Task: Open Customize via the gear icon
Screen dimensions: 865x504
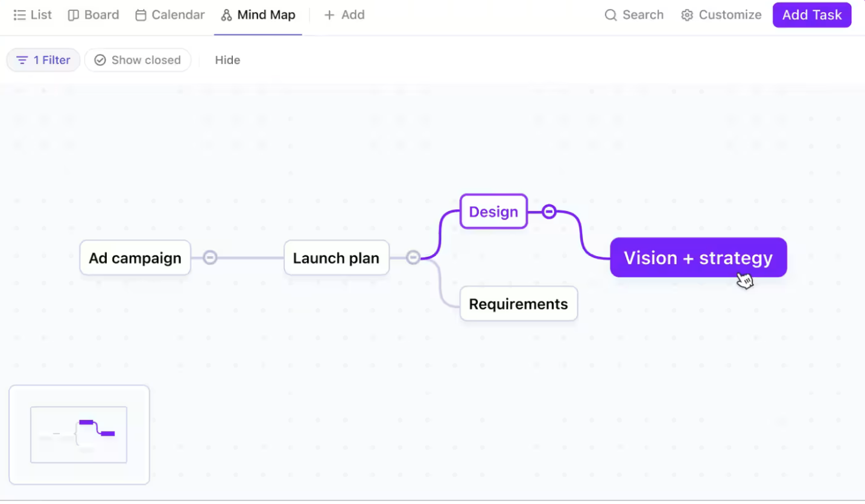Action: tap(686, 14)
